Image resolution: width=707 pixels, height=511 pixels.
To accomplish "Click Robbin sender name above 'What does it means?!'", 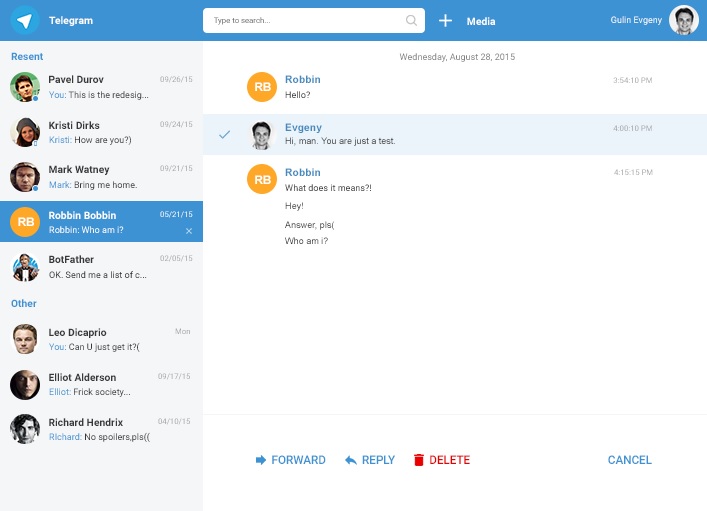I will coord(303,172).
